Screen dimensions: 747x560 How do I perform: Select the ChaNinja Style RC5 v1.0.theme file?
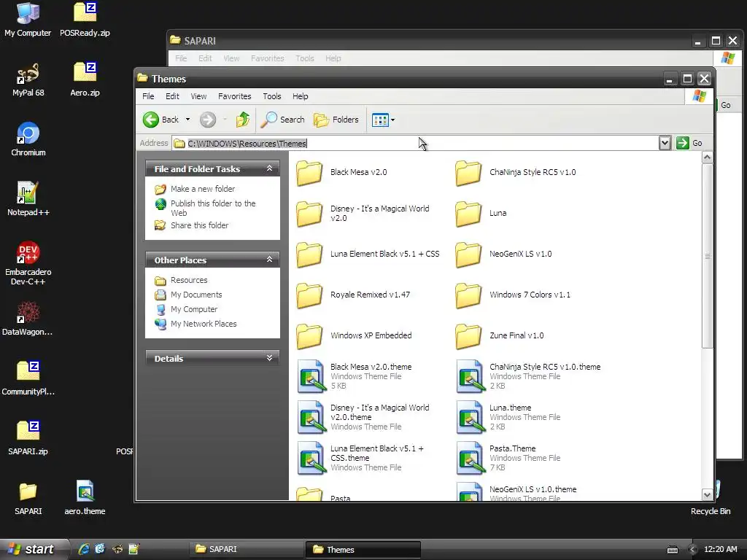[x=529, y=376]
